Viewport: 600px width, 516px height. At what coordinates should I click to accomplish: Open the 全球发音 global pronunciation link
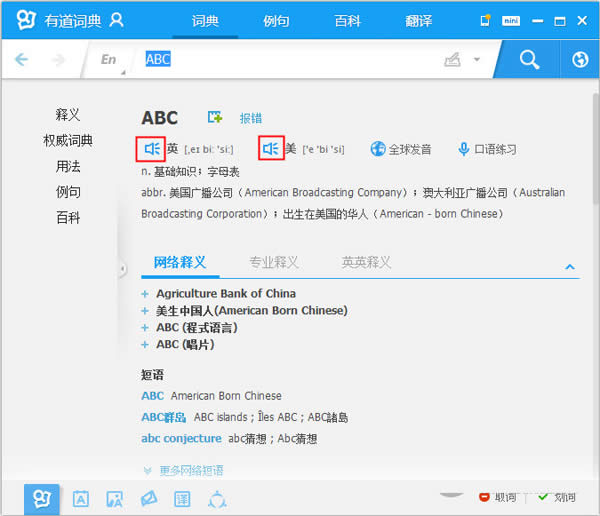pos(401,149)
